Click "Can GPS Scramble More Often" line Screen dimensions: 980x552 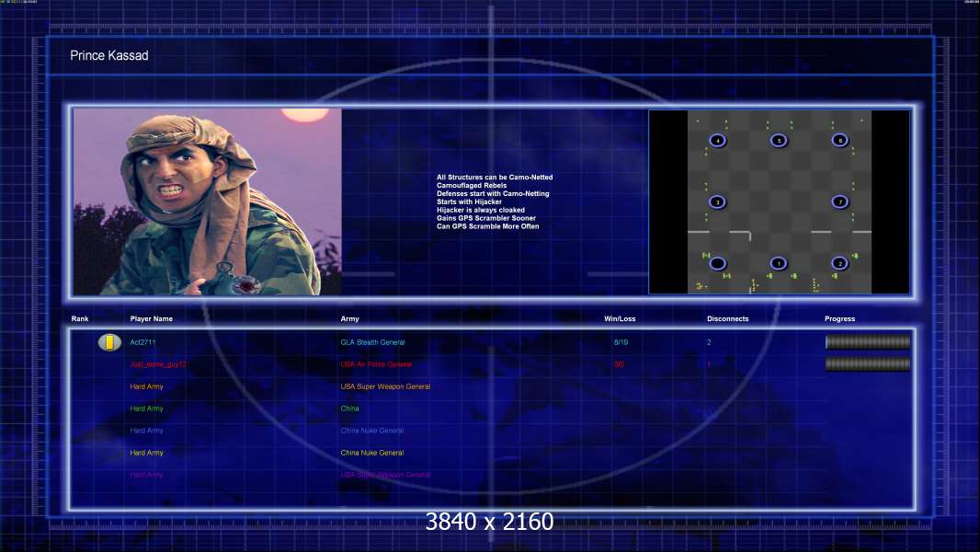(x=487, y=226)
